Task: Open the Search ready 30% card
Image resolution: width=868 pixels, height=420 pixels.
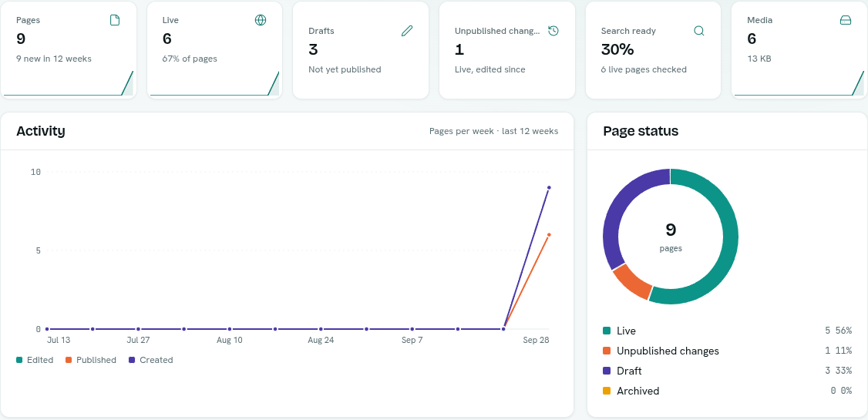Action: coord(653,50)
